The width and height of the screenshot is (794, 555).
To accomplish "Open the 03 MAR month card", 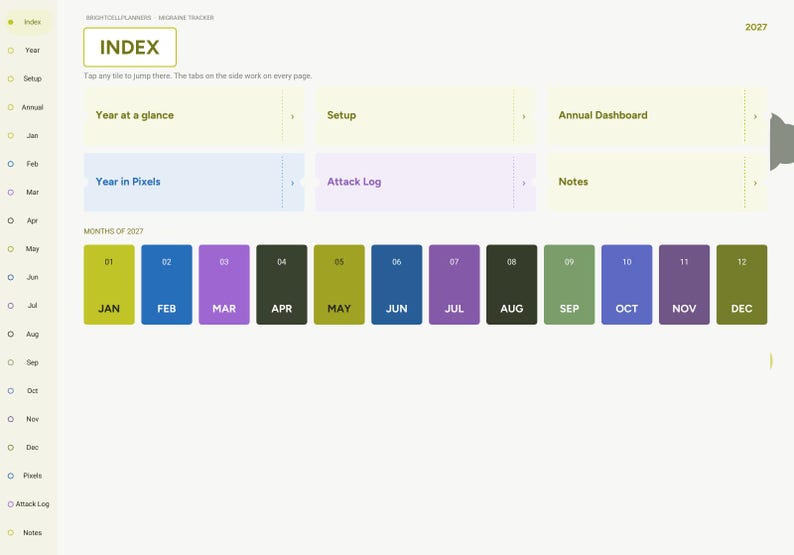I will point(224,285).
